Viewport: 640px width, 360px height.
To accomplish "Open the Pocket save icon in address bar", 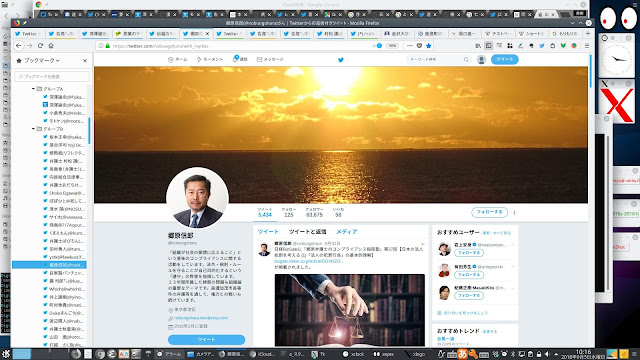I will click(419, 46).
